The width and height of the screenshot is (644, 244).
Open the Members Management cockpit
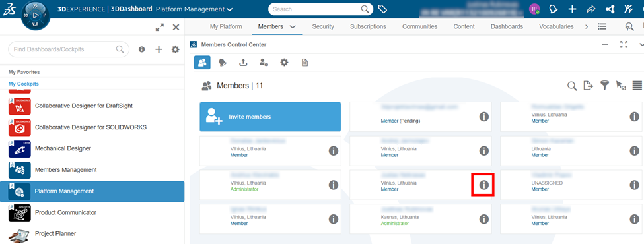point(92,169)
